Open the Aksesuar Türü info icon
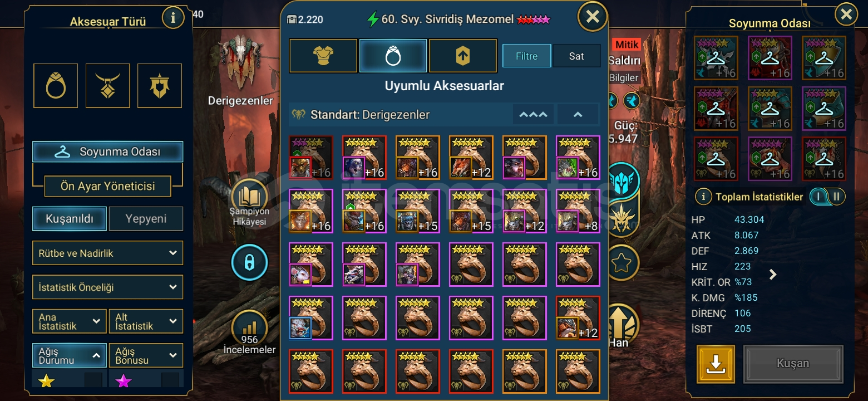This screenshot has width=868, height=401. tap(173, 18)
